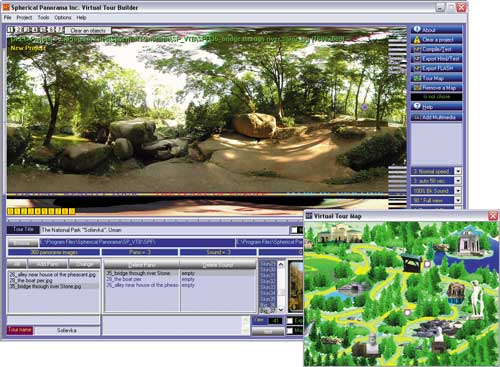Click white hotspot in Tour Map center
Viewport: 500px width, 367px height.
(407, 312)
